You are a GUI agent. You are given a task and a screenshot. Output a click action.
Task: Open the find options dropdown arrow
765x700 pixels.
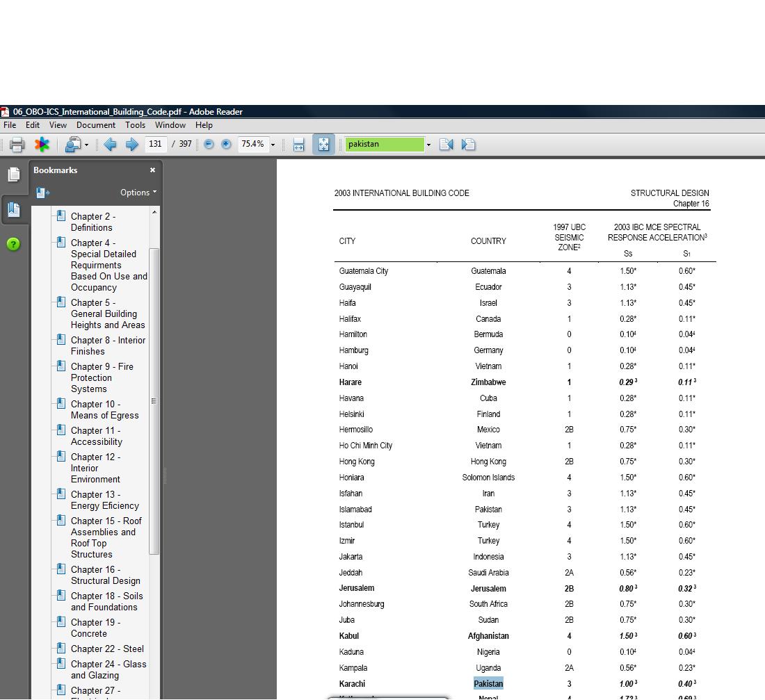pyautogui.click(x=428, y=145)
